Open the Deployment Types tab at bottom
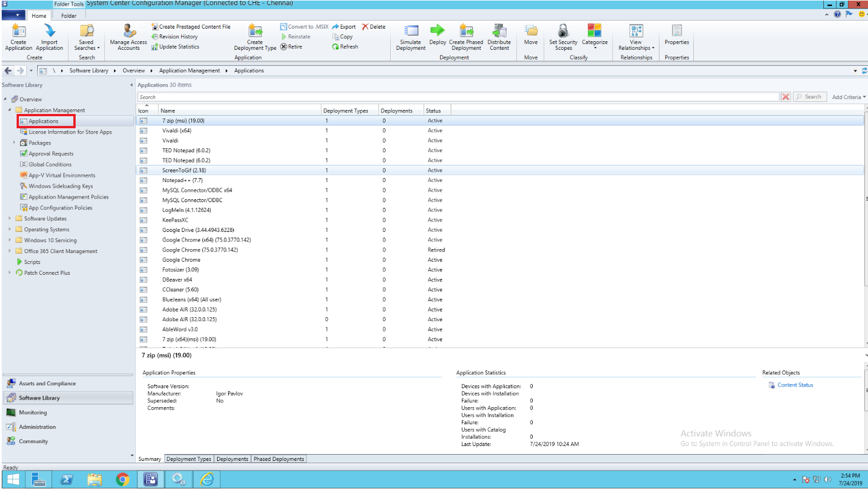This screenshot has width=868, height=489. tap(188, 458)
